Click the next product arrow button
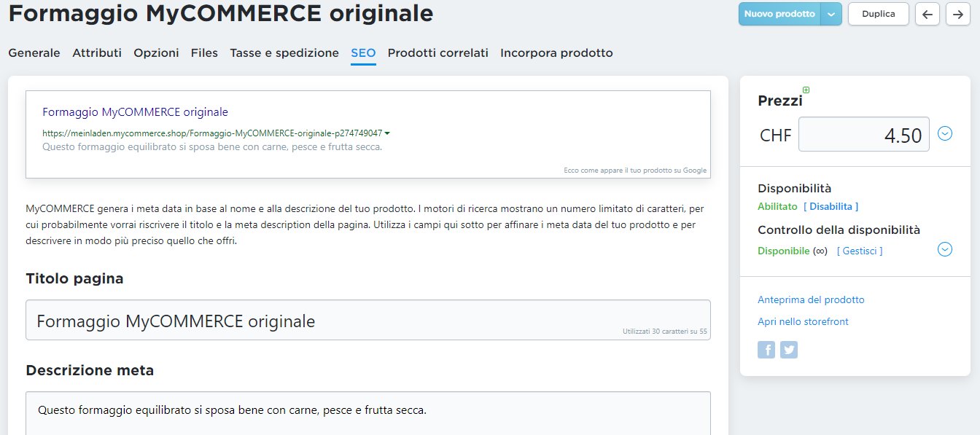The height and width of the screenshot is (435, 980). point(957,14)
